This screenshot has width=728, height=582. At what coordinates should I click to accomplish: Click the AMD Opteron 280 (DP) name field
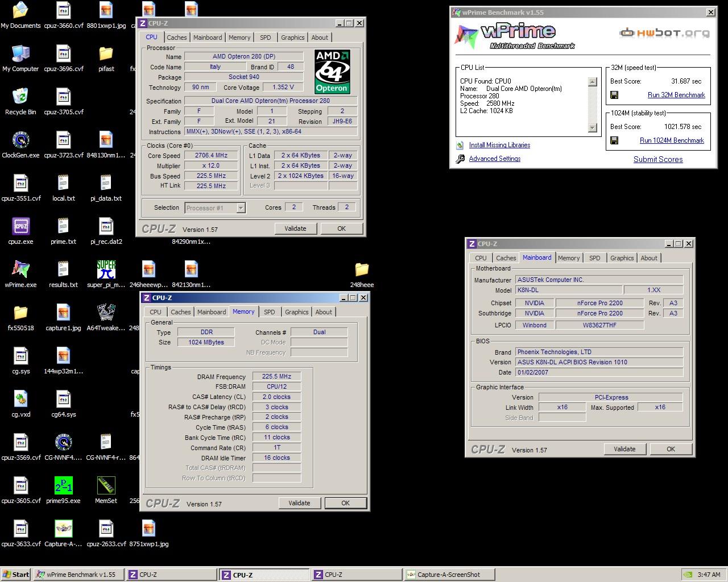pos(243,56)
